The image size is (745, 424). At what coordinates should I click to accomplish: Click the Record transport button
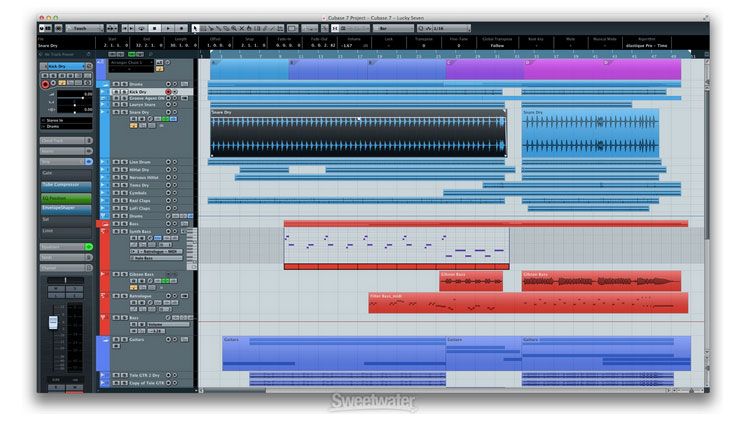181,29
